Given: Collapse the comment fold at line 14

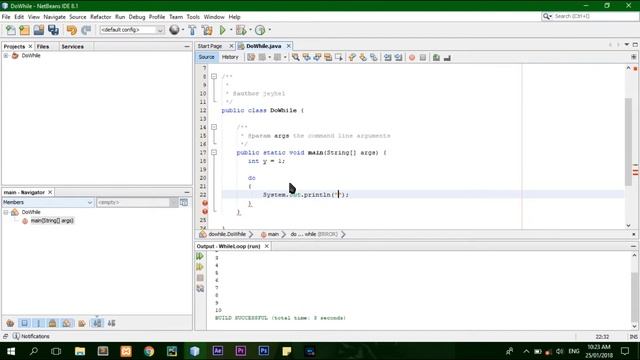Looking at the screenshot, I should [x=214, y=127].
